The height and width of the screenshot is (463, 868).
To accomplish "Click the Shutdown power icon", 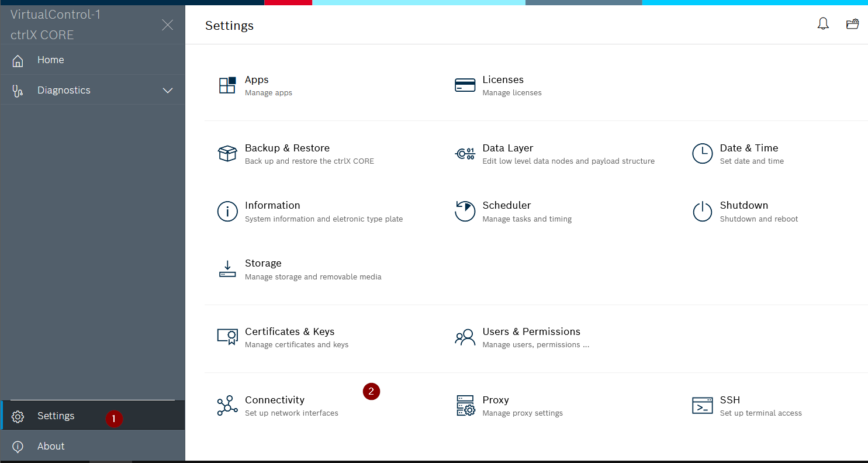I will click(703, 211).
